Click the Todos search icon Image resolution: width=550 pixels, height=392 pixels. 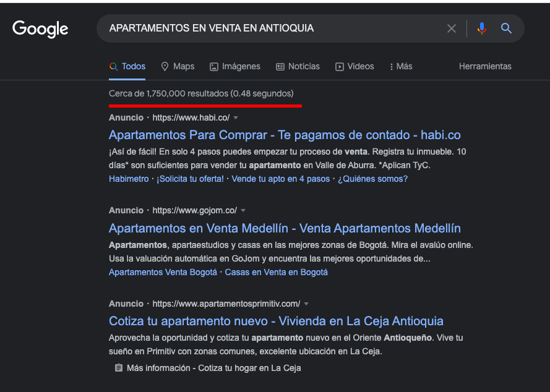tap(113, 66)
